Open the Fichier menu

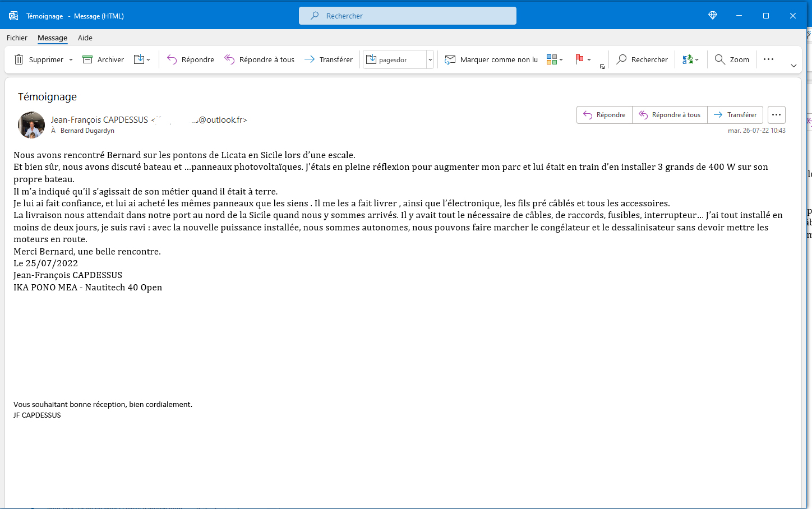[17, 38]
